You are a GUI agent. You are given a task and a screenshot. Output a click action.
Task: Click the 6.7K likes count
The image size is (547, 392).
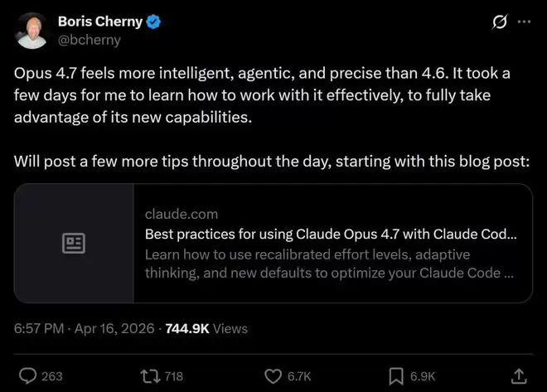(x=299, y=376)
